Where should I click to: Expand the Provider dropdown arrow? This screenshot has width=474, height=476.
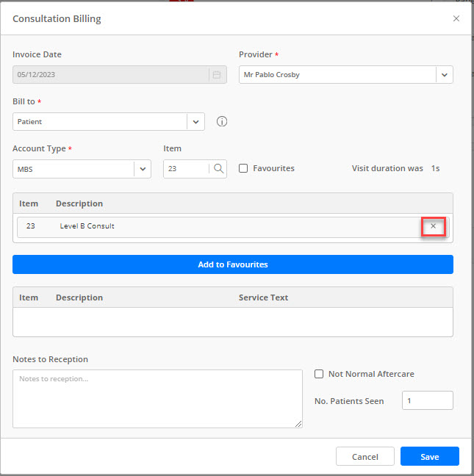click(x=445, y=75)
